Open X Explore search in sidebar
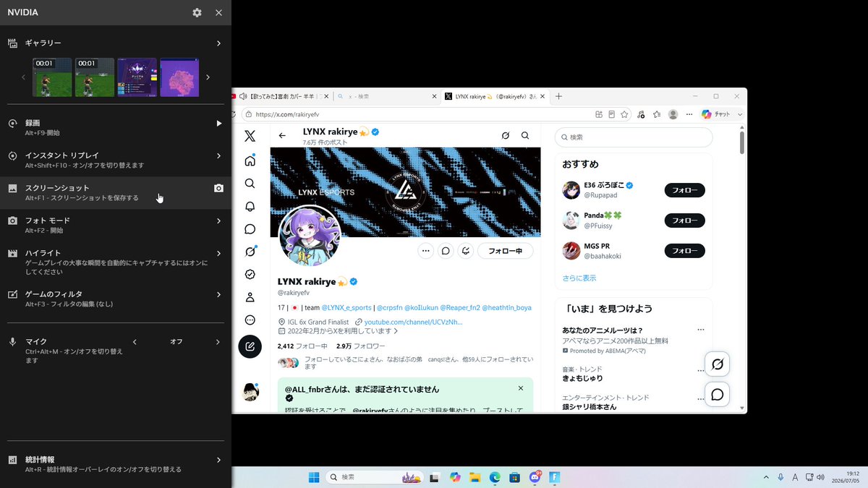This screenshot has width=868, height=488. pyautogui.click(x=250, y=184)
